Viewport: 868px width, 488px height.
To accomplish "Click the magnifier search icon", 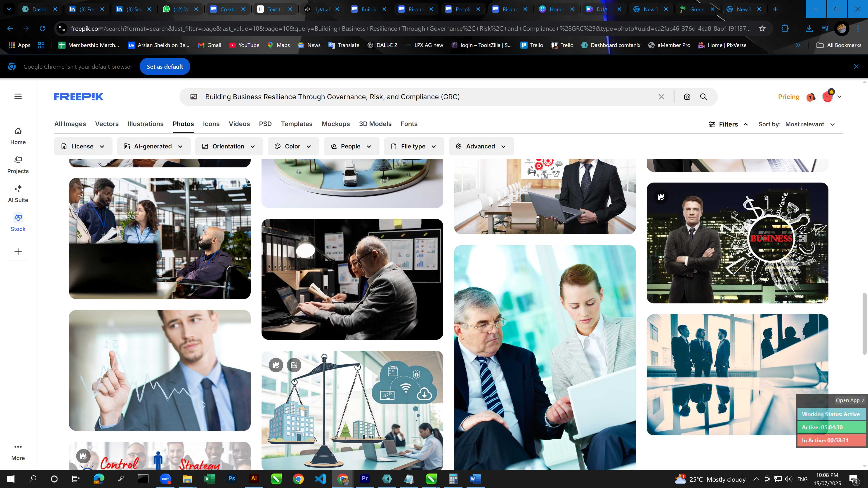I will click(704, 97).
